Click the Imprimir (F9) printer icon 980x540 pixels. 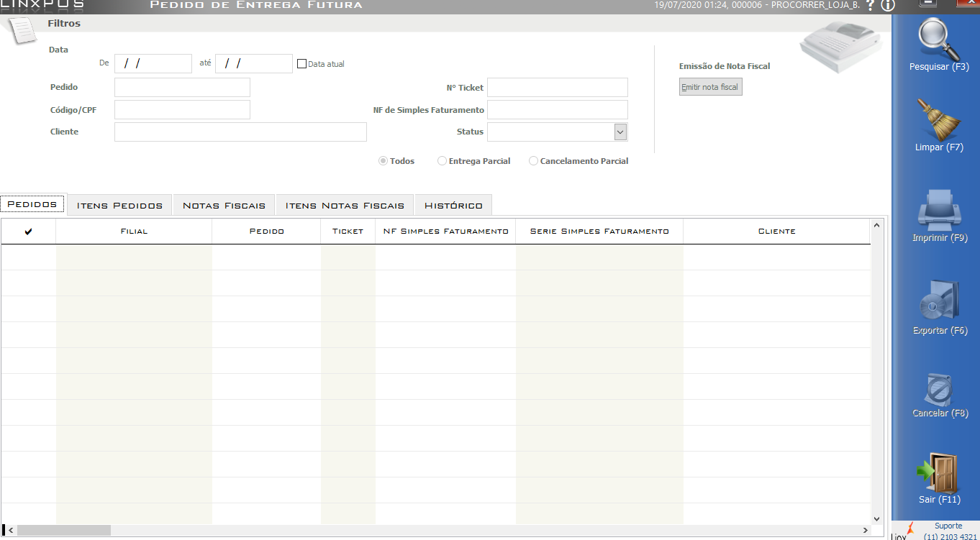[x=939, y=210]
